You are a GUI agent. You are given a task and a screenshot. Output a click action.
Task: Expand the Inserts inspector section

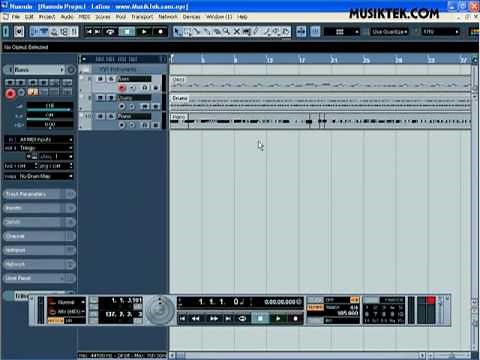pos(39,208)
